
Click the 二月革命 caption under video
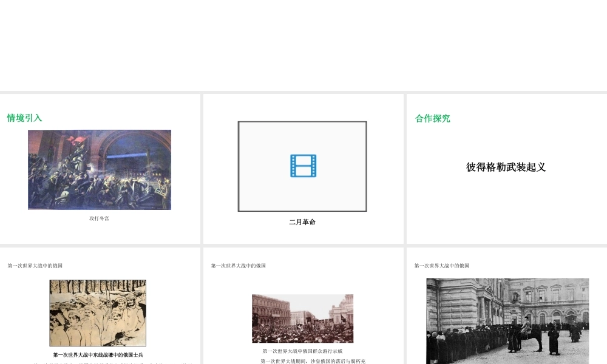point(302,222)
